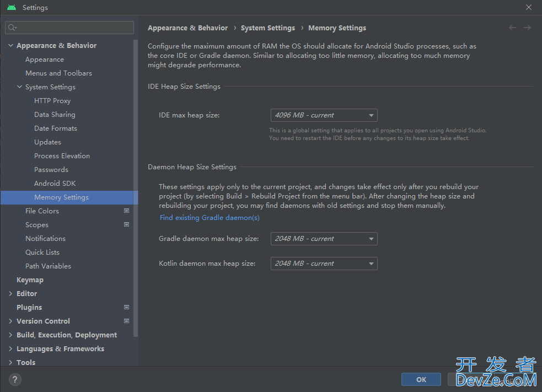Viewport: 542px width, 392px height.
Task: Expand the Editor section
Action: click(10, 293)
